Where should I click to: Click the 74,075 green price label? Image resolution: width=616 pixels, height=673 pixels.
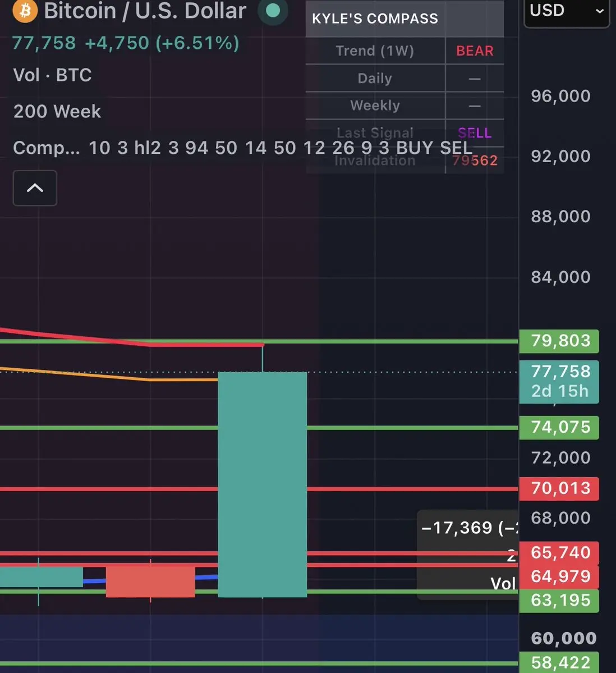coord(559,428)
